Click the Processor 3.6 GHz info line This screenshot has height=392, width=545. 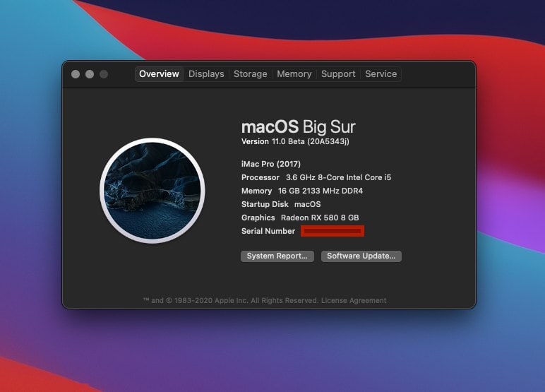316,177
